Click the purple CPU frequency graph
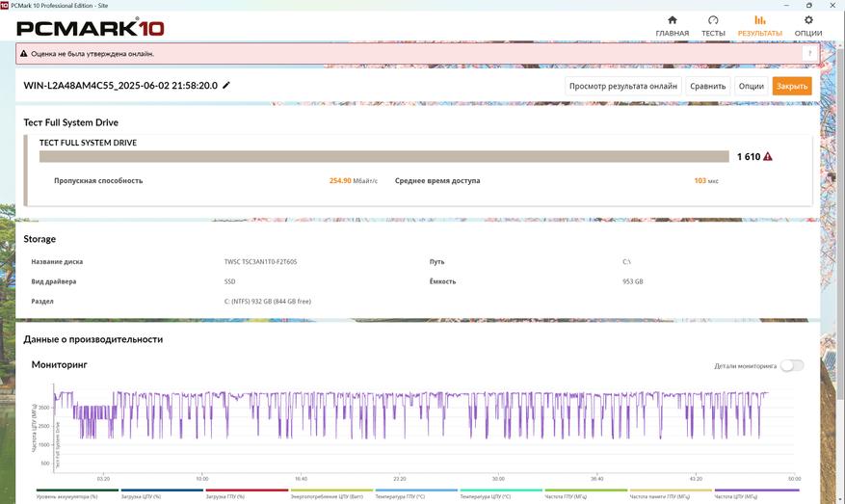The height and width of the screenshot is (504, 845). pyautogui.click(x=409, y=414)
